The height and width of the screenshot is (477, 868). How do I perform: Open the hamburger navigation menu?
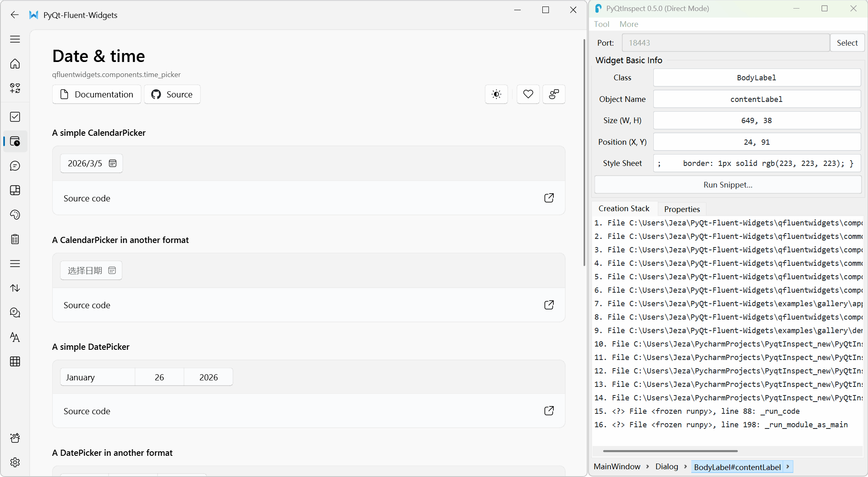[x=15, y=39]
